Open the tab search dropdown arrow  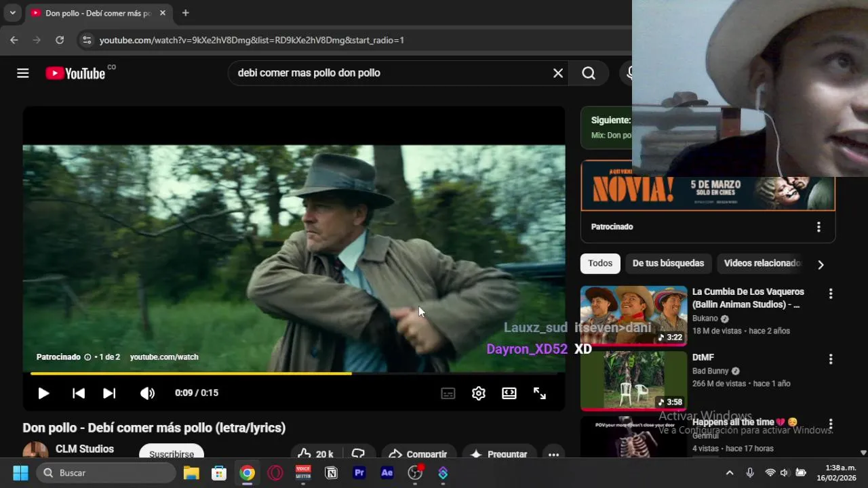point(12,13)
